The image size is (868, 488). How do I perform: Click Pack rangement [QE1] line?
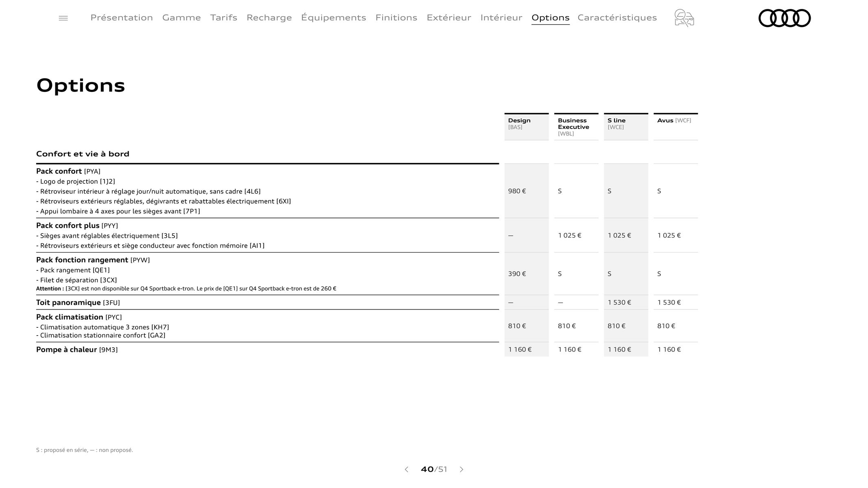(x=73, y=270)
